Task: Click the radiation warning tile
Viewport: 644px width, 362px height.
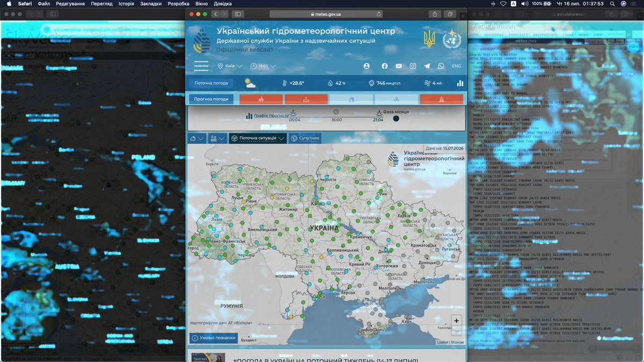Action: point(396,99)
